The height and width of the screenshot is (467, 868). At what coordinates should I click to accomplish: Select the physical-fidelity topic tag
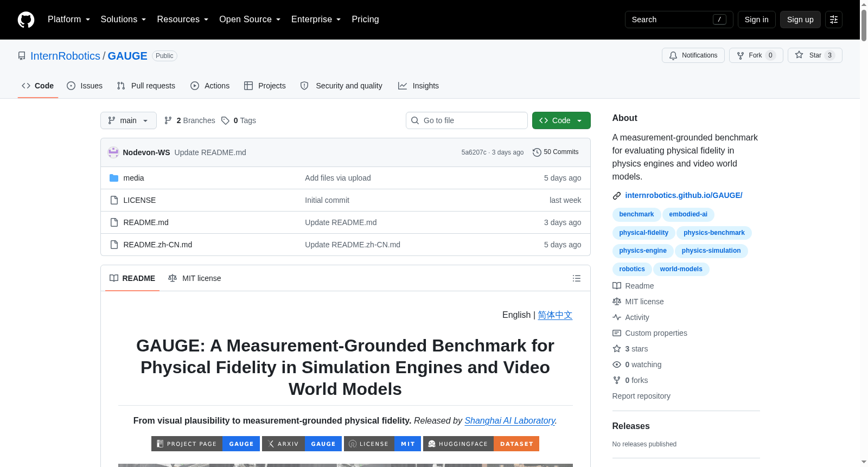[x=644, y=233]
